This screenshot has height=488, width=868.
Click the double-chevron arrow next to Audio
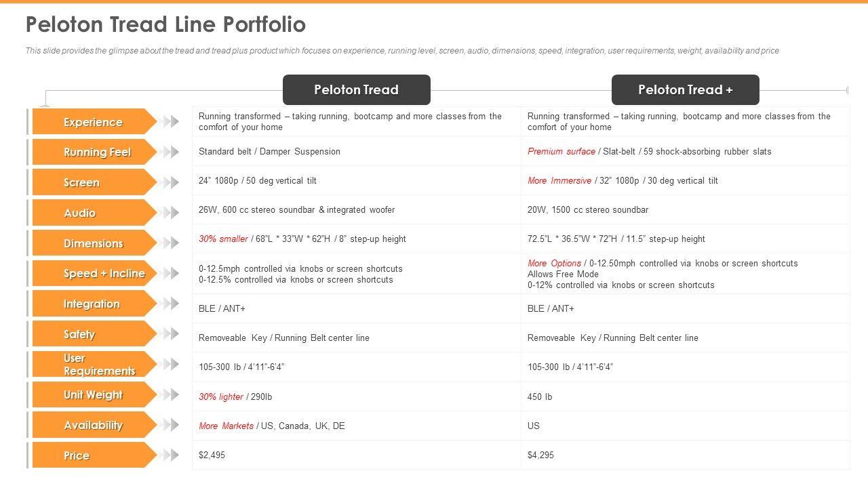171,213
